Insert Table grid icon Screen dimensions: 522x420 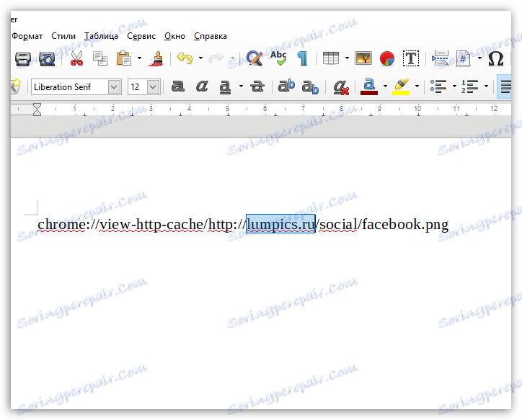[331, 58]
